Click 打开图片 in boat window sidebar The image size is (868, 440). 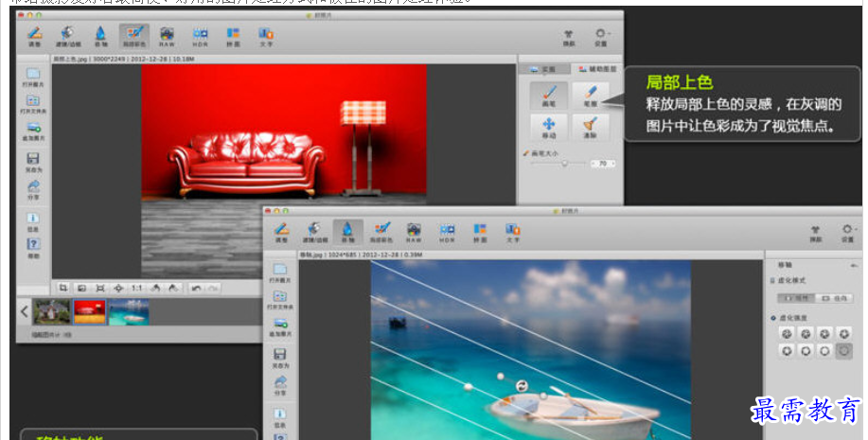[x=280, y=273]
